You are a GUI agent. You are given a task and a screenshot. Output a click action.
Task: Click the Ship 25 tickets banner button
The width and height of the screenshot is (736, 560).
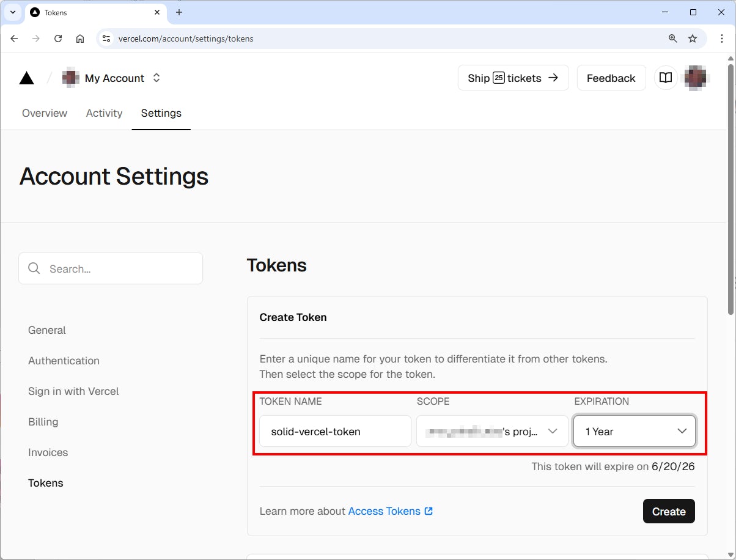click(513, 78)
